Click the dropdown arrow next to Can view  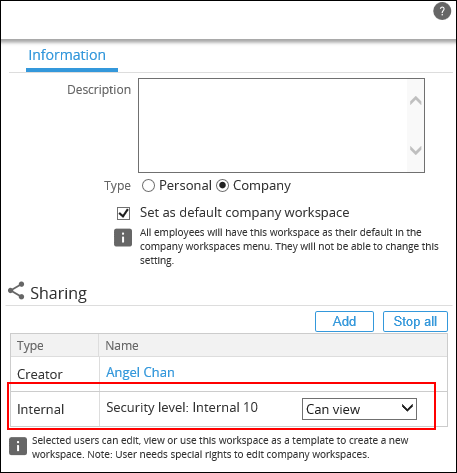pyautogui.click(x=407, y=408)
